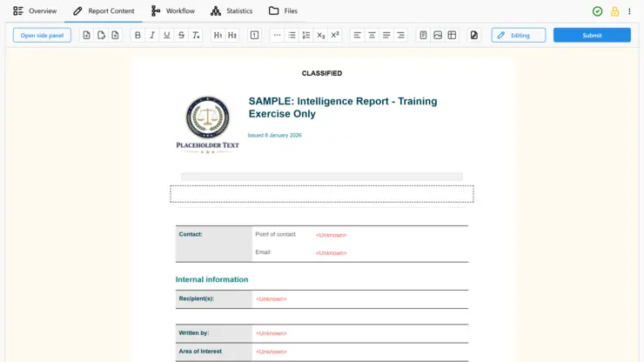Click the Recipient(s): label cell
644x362 pixels.
(213, 299)
